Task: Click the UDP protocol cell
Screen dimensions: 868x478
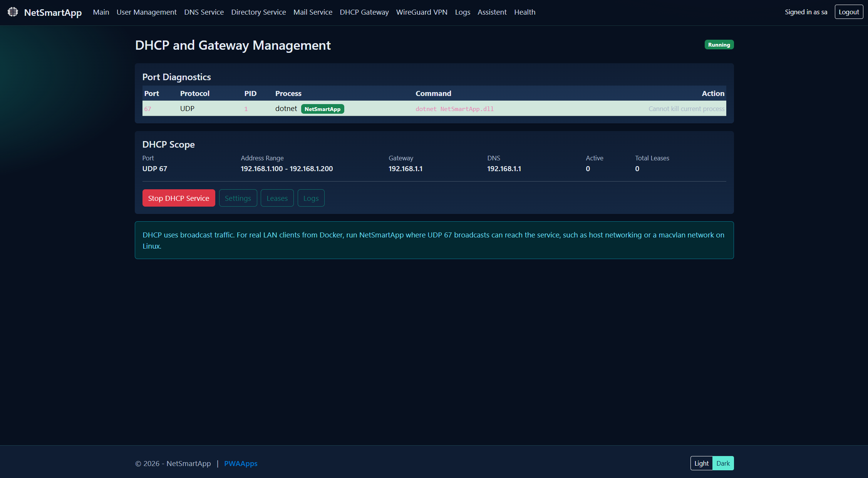Action: point(187,109)
